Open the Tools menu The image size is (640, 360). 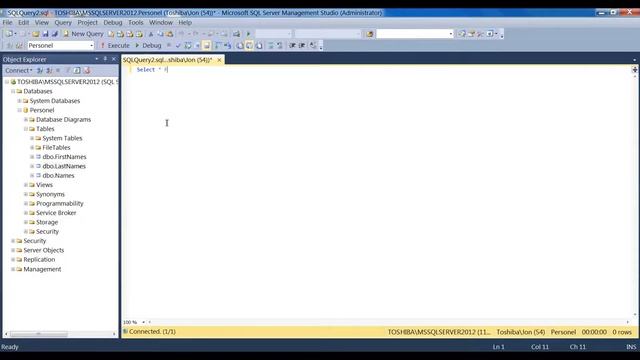point(136,22)
